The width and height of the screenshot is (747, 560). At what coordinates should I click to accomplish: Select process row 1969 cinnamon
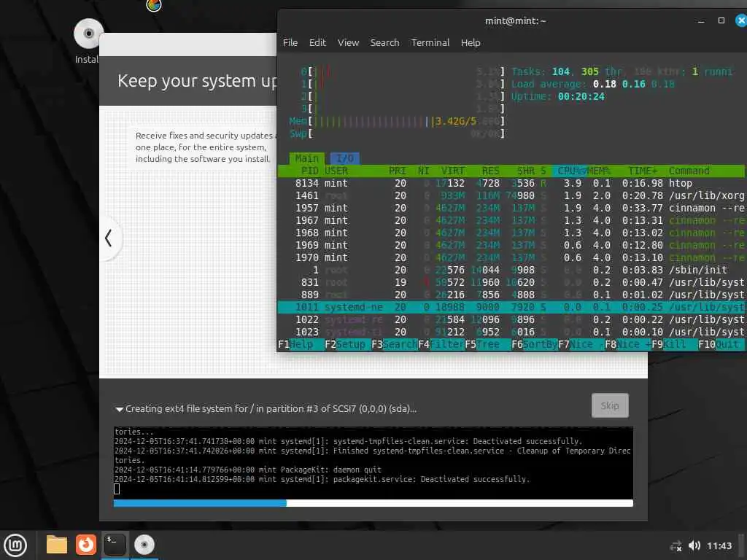pyautogui.click(x=511, y=245)
